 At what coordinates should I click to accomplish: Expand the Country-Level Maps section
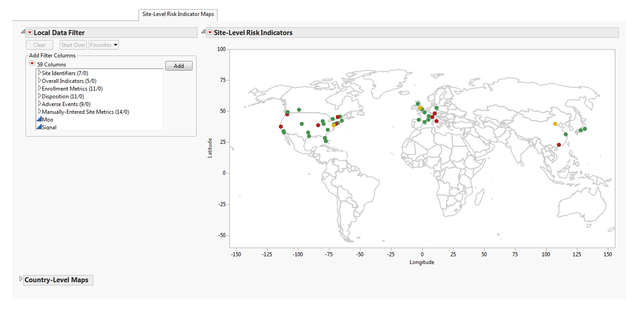pos(20,279)
